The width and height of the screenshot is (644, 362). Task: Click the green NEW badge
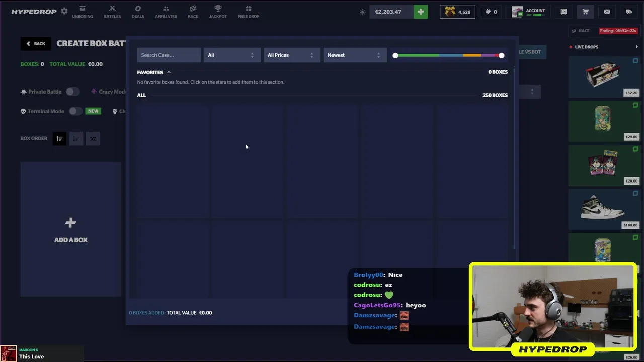pyautogui.click(x=93, y=111)
